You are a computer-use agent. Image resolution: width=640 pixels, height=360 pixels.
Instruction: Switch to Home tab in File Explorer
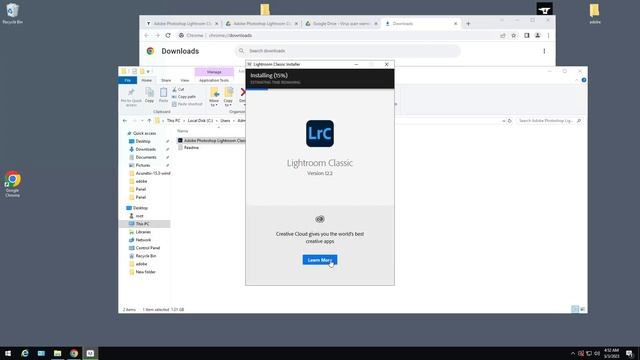147,80
